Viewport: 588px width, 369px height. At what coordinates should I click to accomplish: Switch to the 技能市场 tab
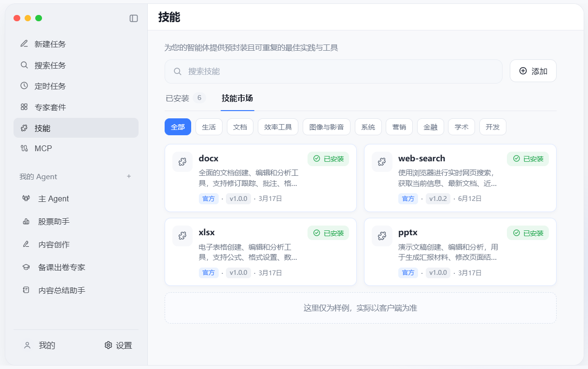(238, 98)
